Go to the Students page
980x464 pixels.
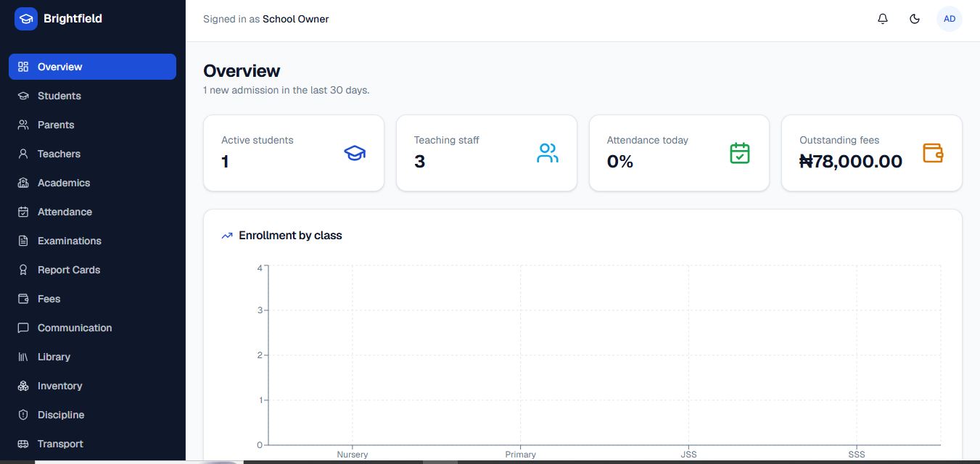[x=92, y=96]
